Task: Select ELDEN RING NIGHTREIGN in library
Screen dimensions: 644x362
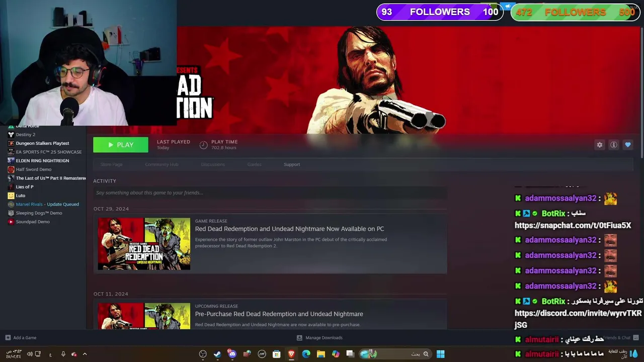Action: click(42, 161)
